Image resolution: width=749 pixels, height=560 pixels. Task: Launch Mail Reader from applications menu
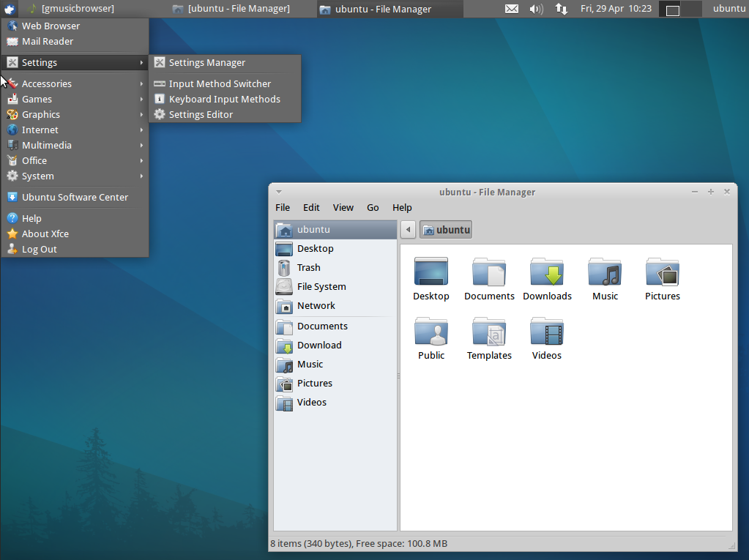tap(75, 42)
